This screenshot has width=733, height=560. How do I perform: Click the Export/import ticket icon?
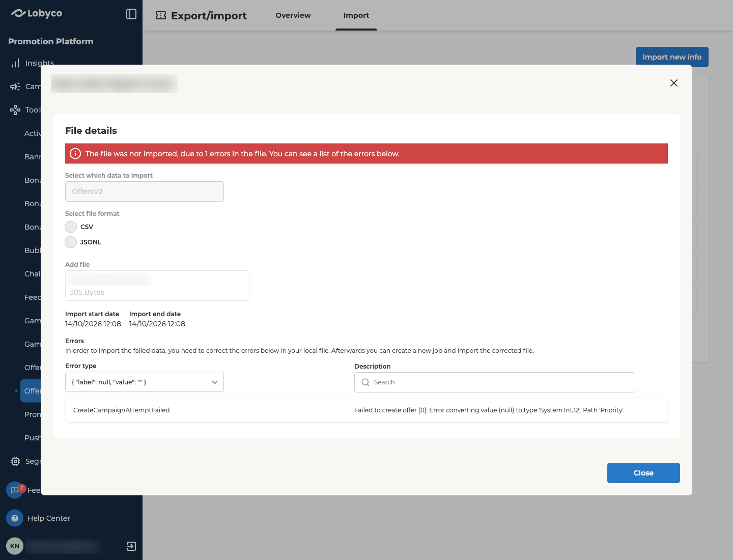pyautogui.click(x=161, y=15)
